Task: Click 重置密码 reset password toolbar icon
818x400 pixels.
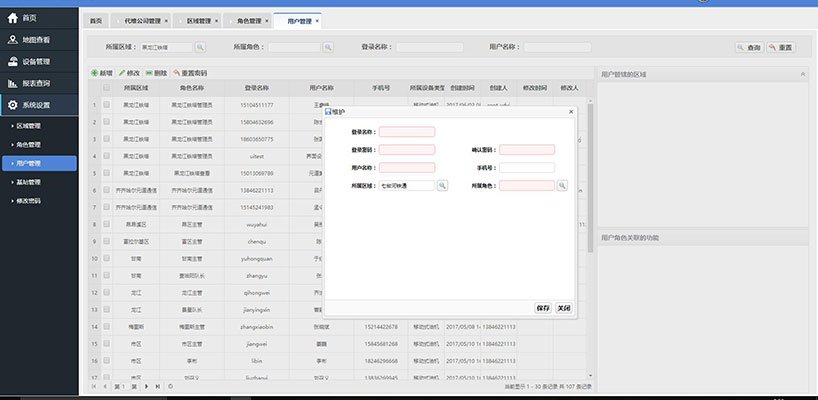Action: (x=176, y=73)
